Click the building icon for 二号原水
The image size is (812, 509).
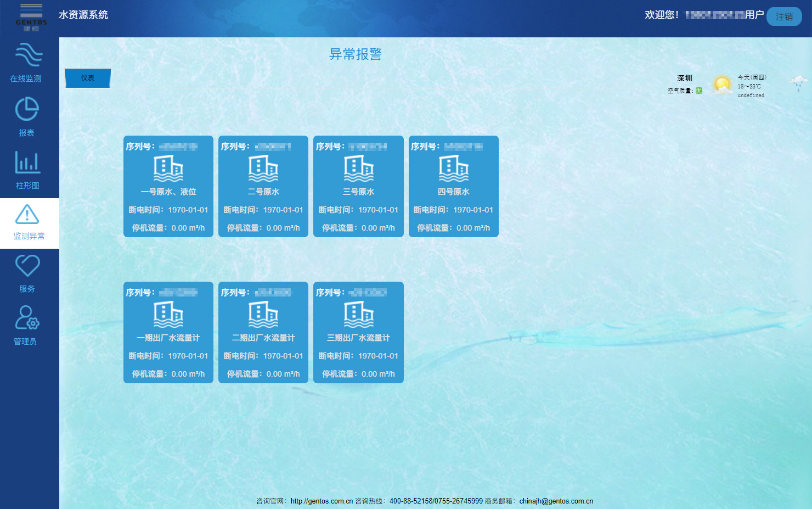(x=263, y=168)
